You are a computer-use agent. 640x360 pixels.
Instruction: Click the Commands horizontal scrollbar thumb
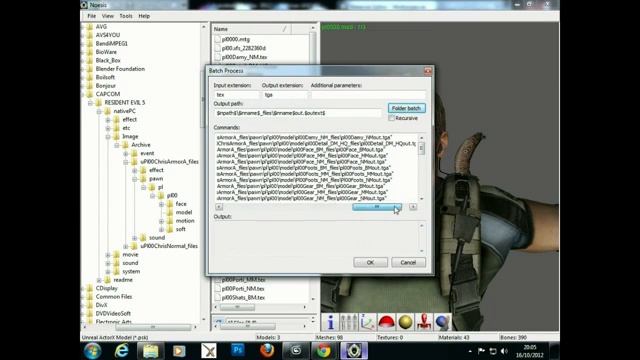click(x=377, y=207)
